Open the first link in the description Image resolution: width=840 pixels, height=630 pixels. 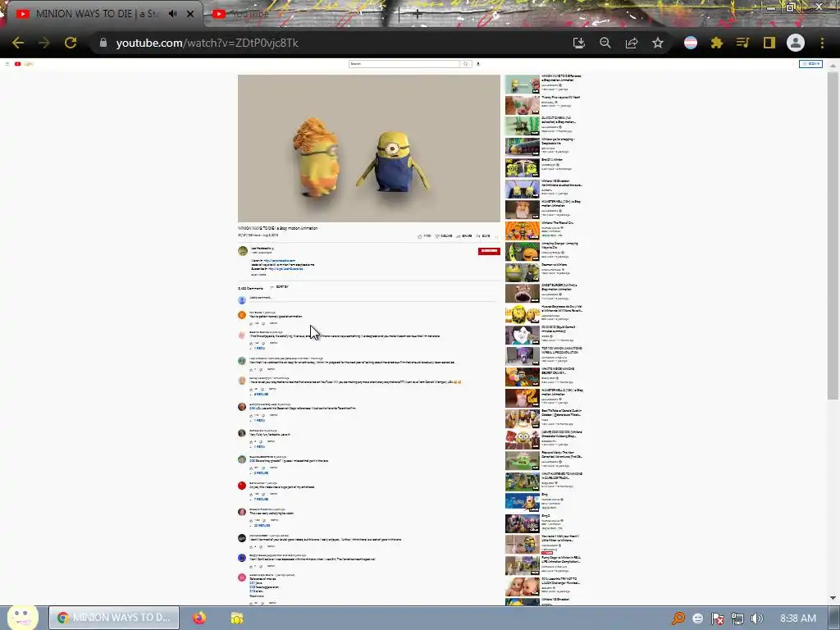click(x=280, y=261)
